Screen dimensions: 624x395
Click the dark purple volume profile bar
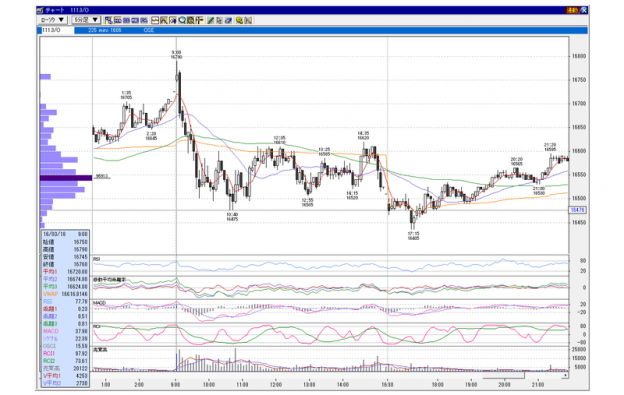point(66,178)
